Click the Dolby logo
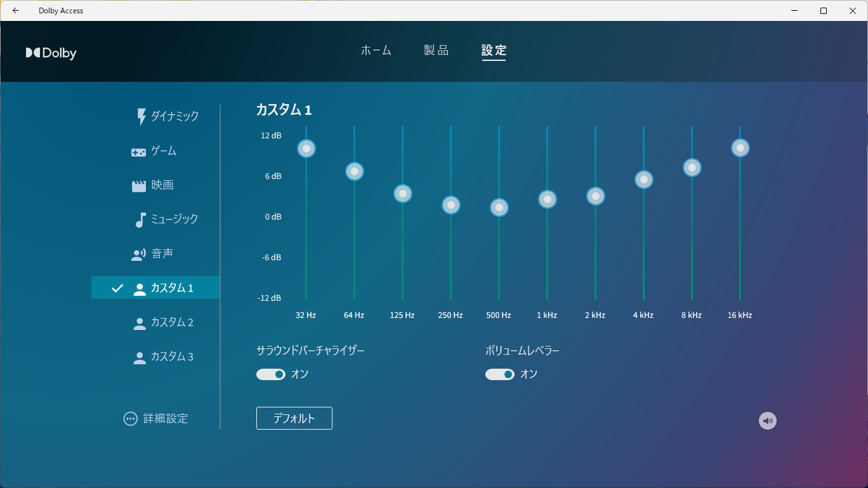868x488 pixels. point(51,53)
